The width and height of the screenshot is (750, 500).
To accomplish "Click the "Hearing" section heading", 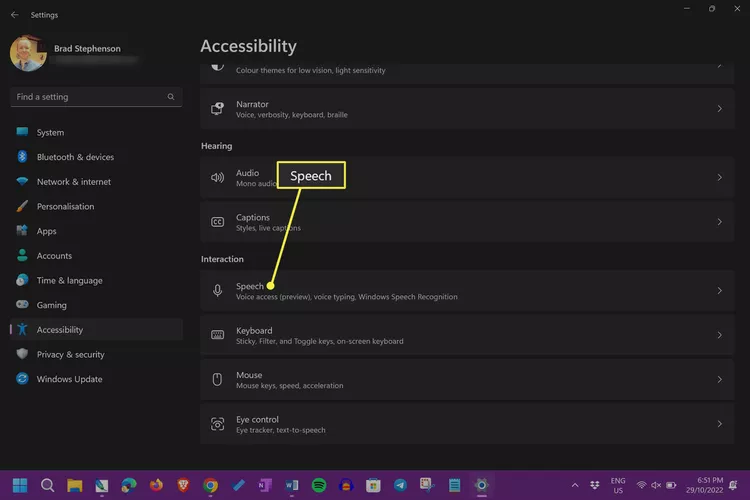I will tap(217, 146).
